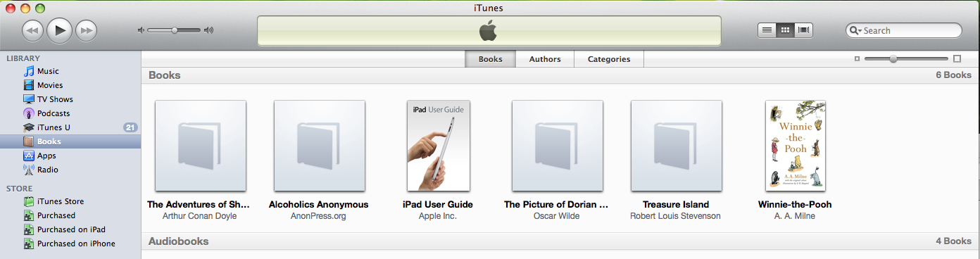Click the iTunes Store label in sidebar
Screen dimensions: 980x259
[61, 201]
